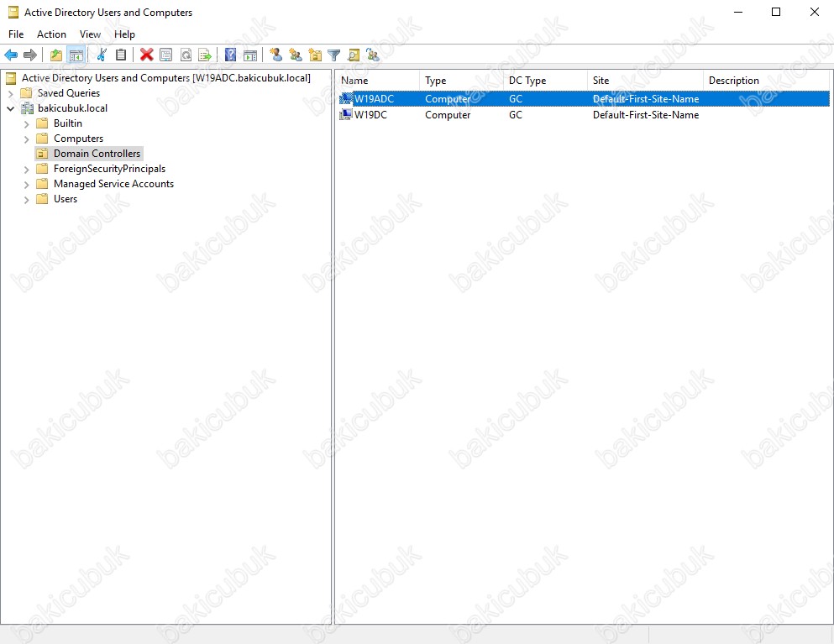Select Saved Queries in the tree
This screenshot has height=644, width=834.
coord(69,93)
